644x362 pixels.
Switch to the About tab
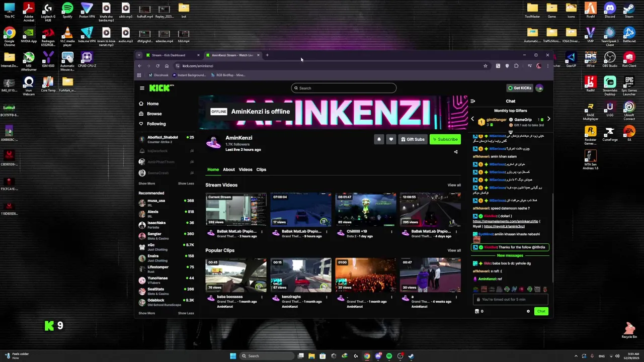point(229,169)
